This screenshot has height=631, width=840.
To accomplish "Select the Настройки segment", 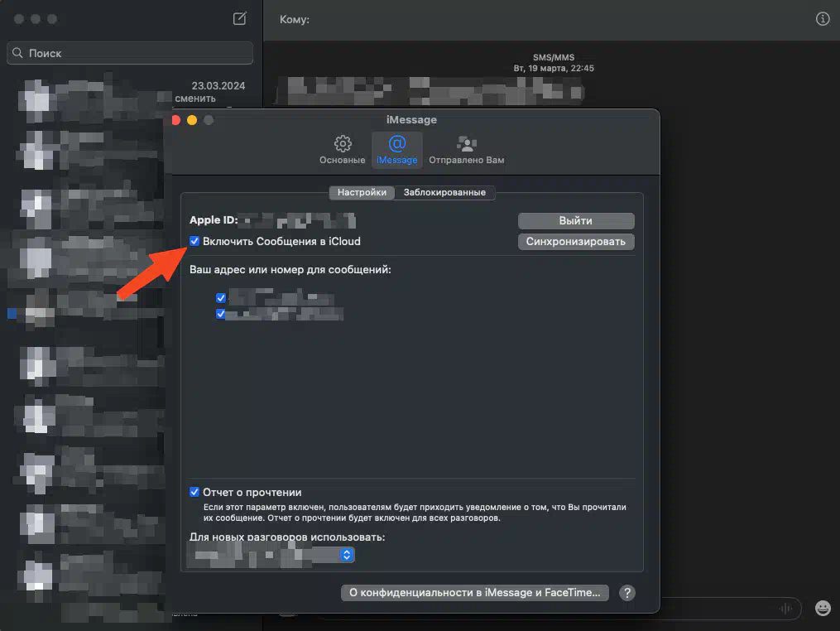I will pos(362,192).
